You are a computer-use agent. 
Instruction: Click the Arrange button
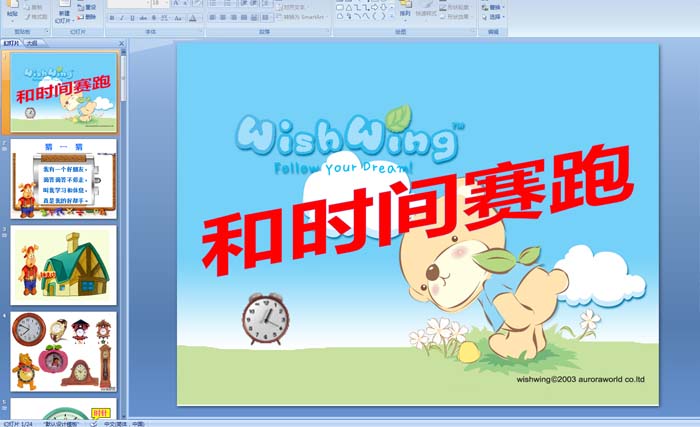click(405, 10)
